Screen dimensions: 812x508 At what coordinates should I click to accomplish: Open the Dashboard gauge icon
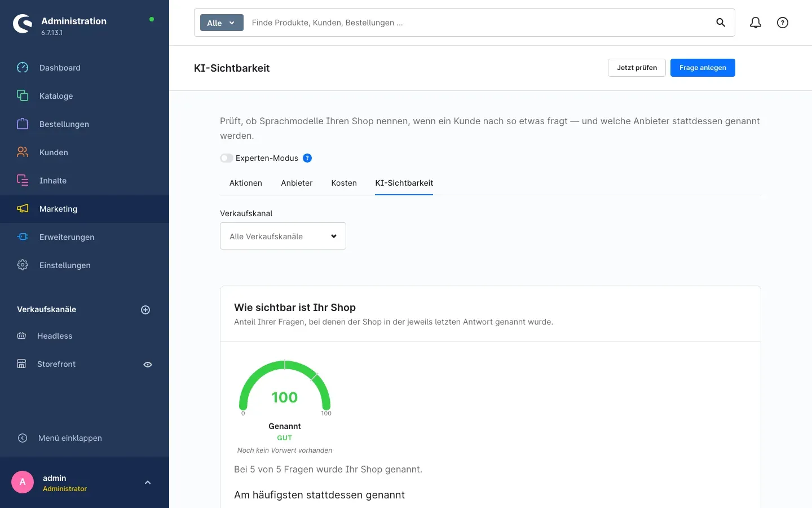click(23, 68)
